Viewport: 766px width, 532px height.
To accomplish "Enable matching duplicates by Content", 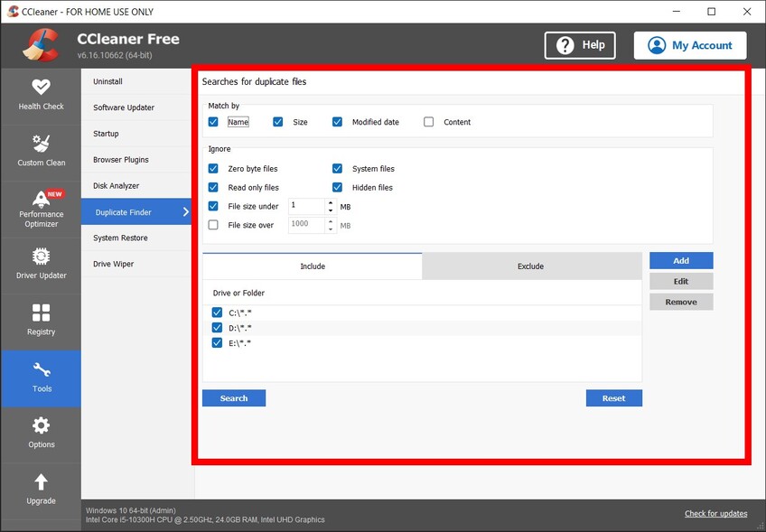I will click(428, 121).
